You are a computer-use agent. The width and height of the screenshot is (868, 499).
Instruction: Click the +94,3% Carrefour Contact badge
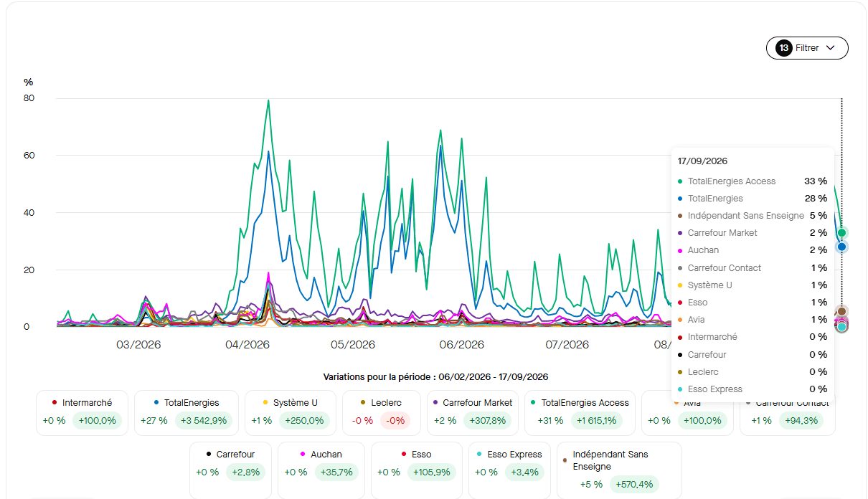point(800,421)
